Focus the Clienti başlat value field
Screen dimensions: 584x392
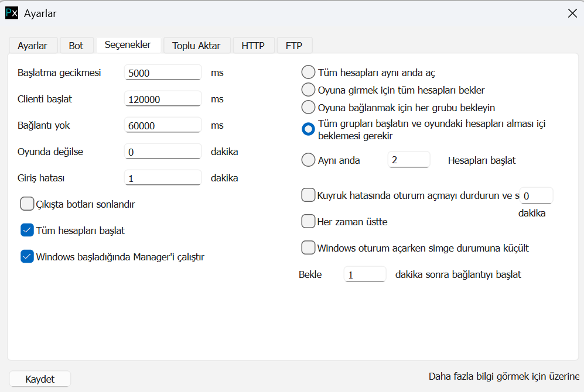click(x=163, y=99)
